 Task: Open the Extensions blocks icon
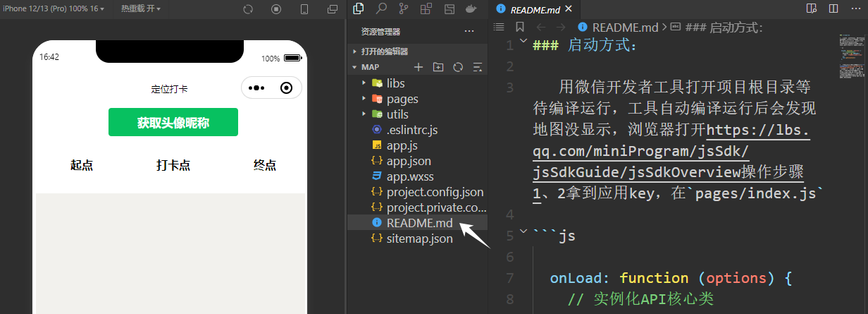pos(426,8)
